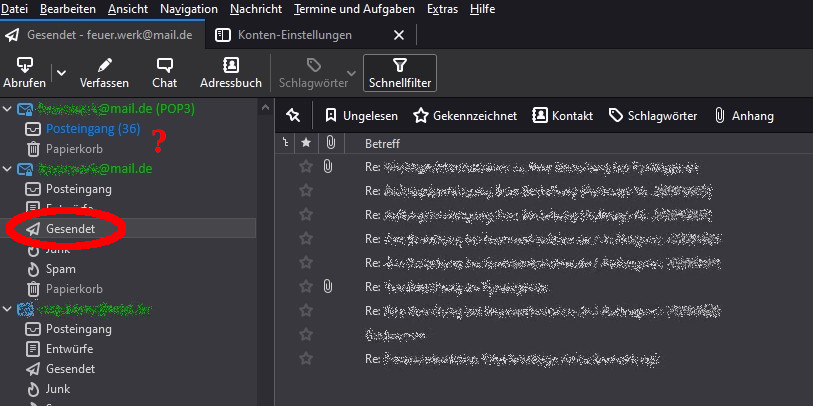Close the Konten-Einstellungen tab
Screen dimensions: 813x406
click(398, 35)
